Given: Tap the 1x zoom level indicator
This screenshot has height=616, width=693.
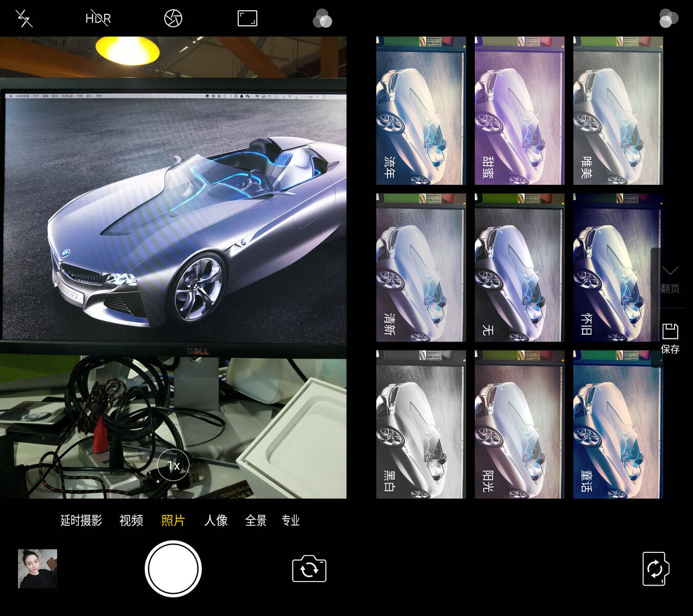Looking at the screenshot, I should (174, 466).
